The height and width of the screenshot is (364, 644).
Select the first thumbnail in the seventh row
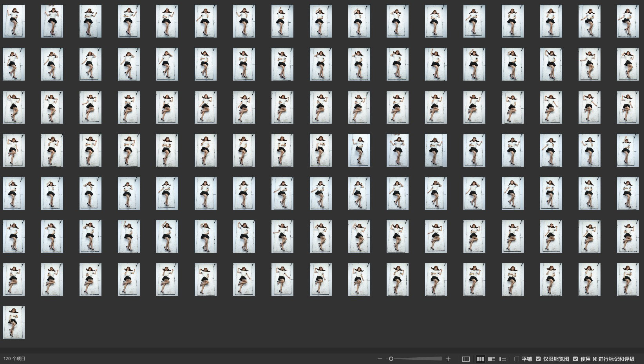tap(14, 279)
